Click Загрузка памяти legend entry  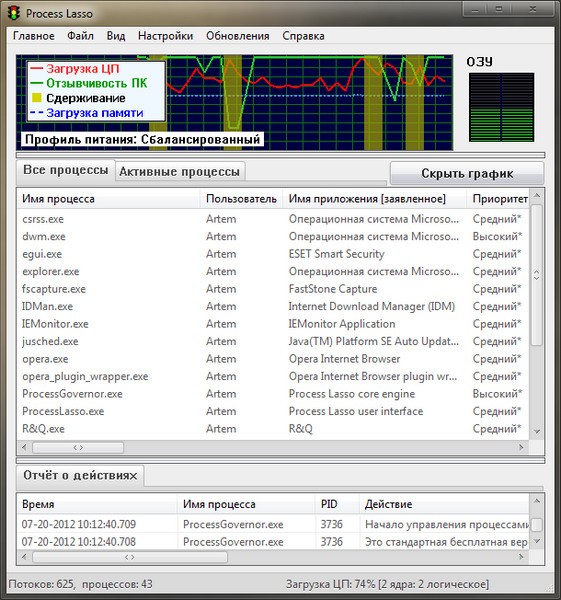coord(87,113)
